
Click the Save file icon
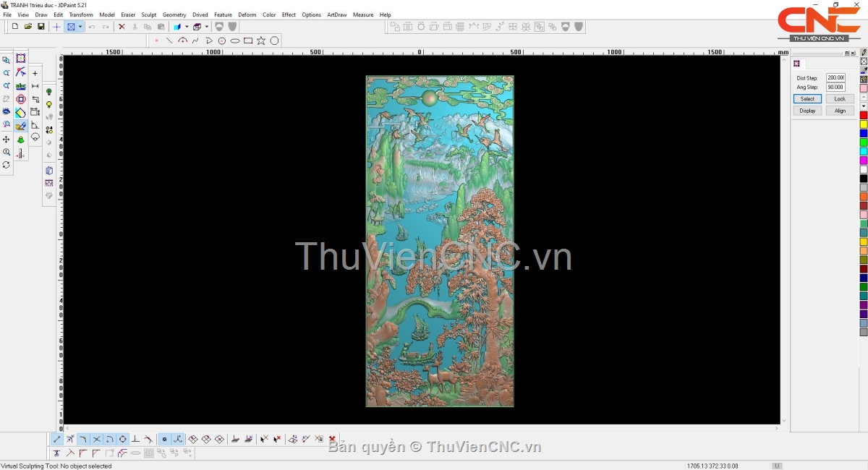[41, 27]
